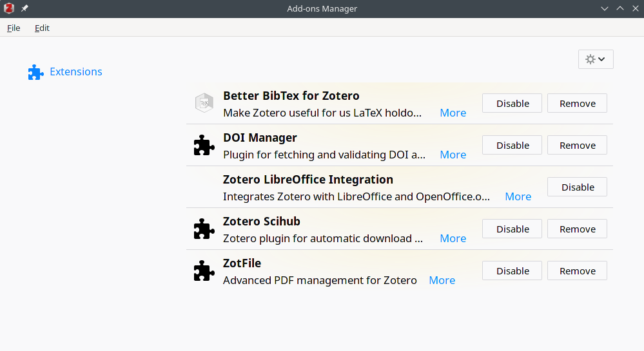The image size is (644, 351).
Task: Click the ZotFile puzzle piece icon
Action: [204, 270]
